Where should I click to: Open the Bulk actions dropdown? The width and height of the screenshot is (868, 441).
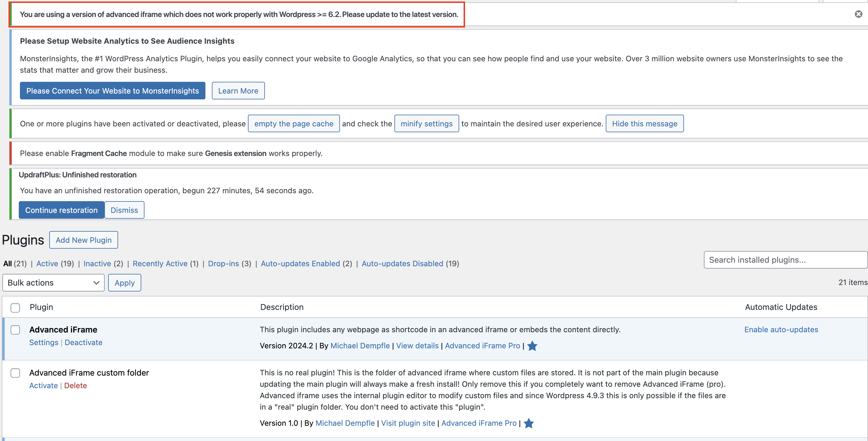[53, 283]
